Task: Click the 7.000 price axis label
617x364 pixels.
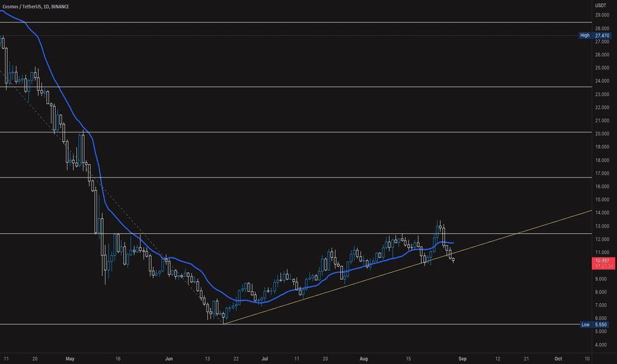Action: [601, 305]
